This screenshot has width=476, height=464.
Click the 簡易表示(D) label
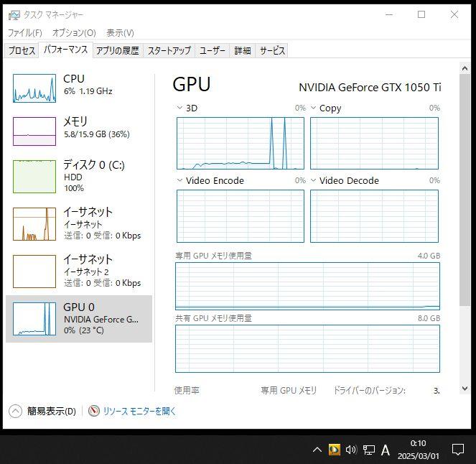(52, 411)
